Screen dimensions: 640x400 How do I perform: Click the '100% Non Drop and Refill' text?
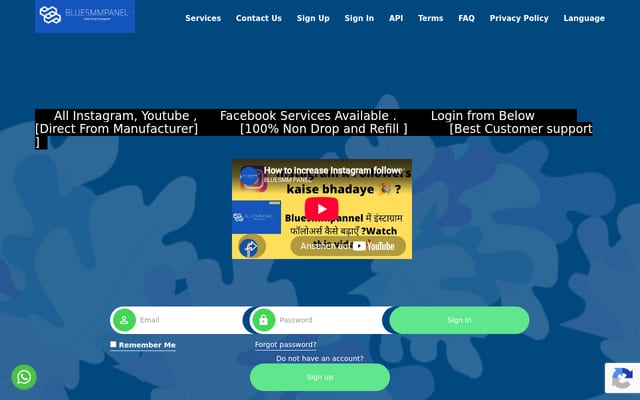(x=324, y=129)
